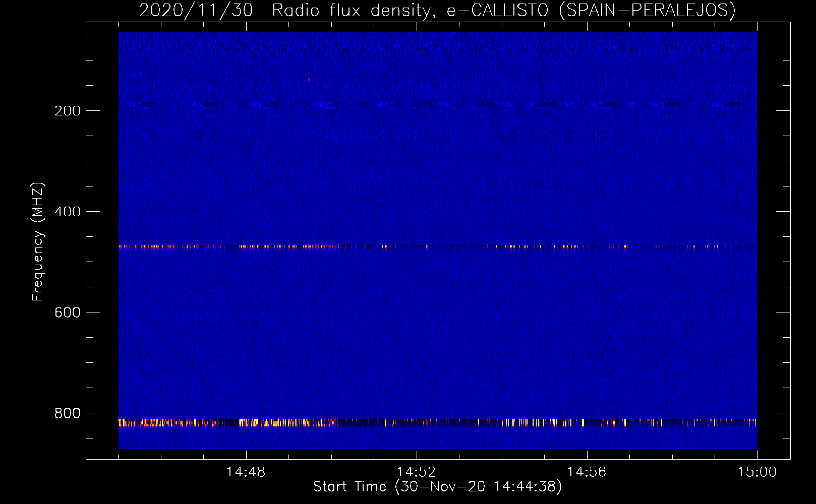Click the plot title 'Radio flux density, e-CALLISTO (SPAIN-PERALEJOS)'
This screenshot has width=816, height=504.
point(503,10)
